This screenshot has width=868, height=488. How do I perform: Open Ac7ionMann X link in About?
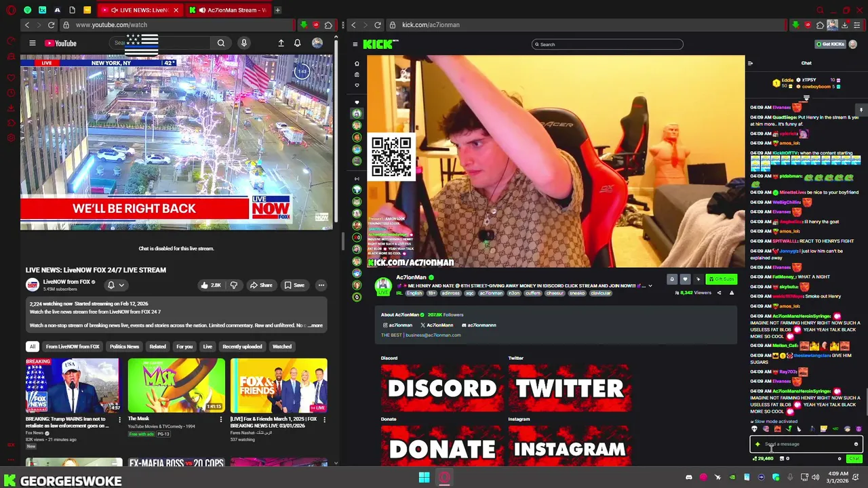pyautogui.click(x=437, y=325)
